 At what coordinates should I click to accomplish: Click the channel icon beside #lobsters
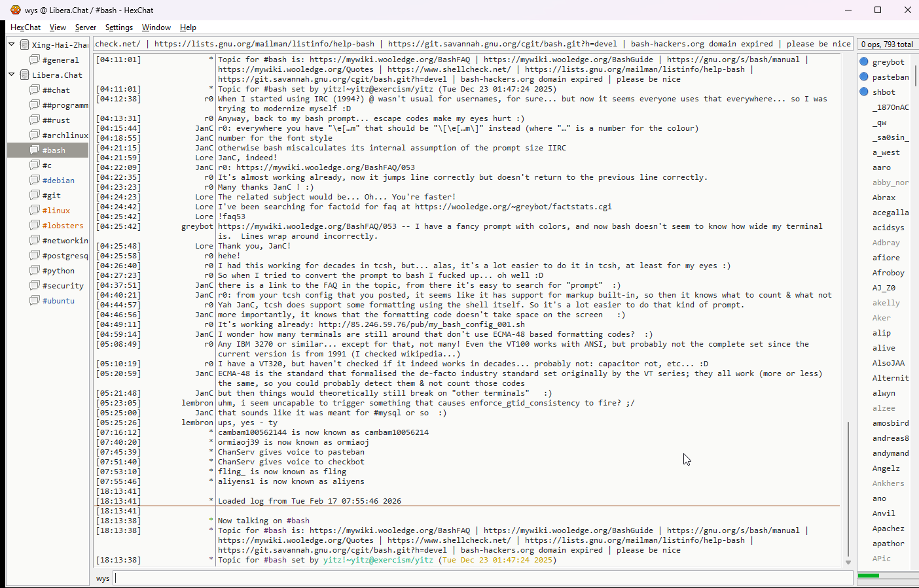[x=35, y=225]
